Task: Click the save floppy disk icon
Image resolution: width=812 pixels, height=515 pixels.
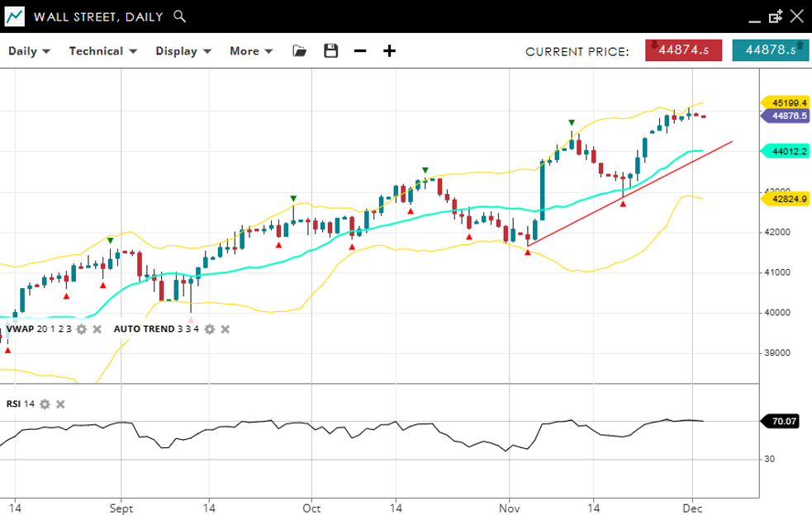Action: (x=331, y=51)
